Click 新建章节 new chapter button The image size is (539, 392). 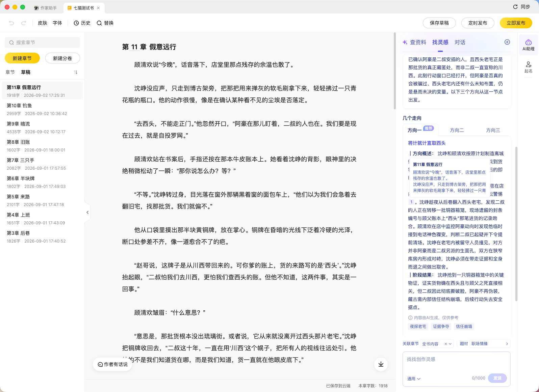[x=22, y=58]
